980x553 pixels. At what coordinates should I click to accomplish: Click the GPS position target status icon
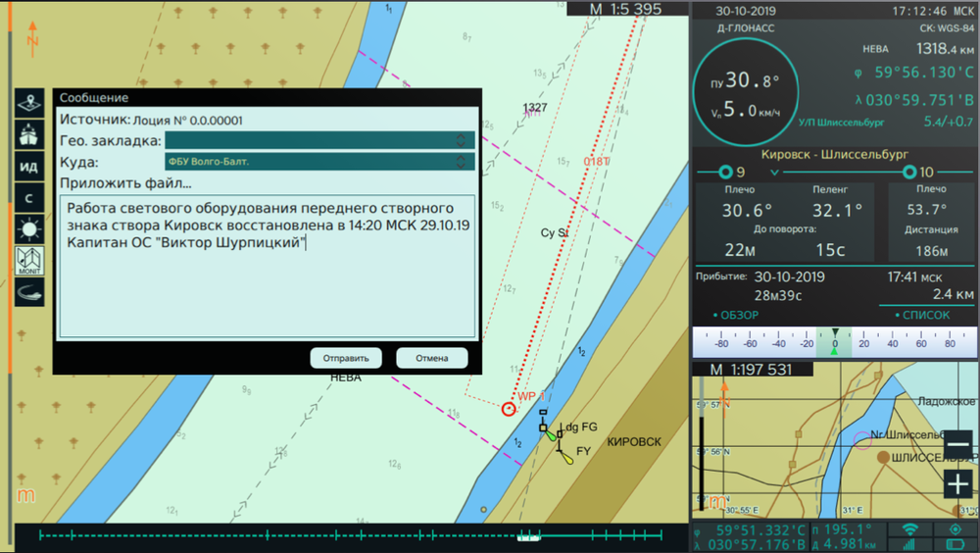(x=954, y=529)
